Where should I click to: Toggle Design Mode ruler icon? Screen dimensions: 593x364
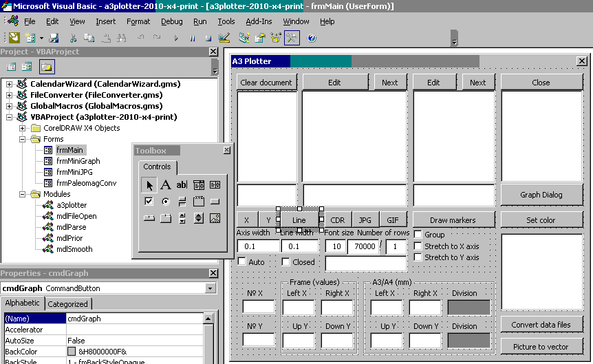224,37
